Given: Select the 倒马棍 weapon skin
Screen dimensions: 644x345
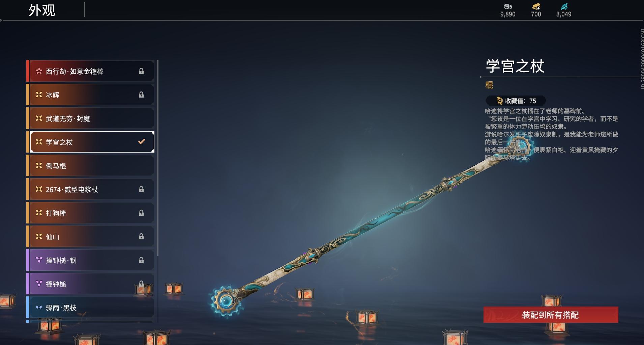Looking at the screenshot, I should pyautogui.click(x=90, y=165).
